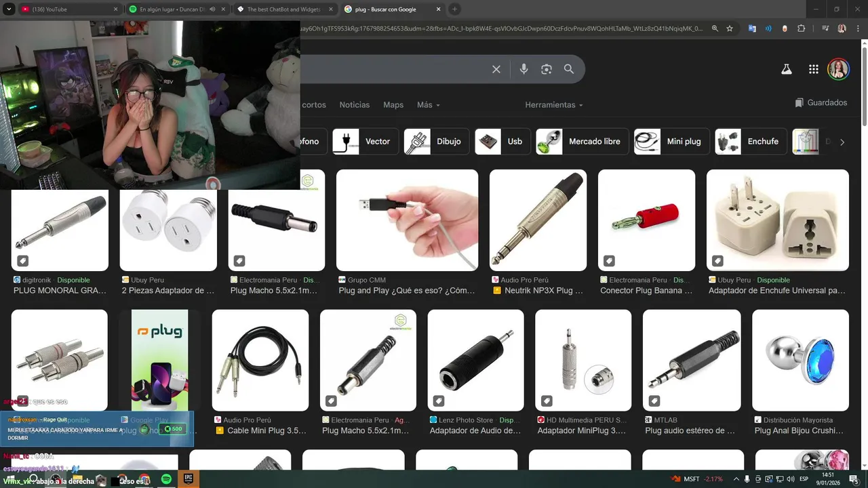Open the MSFT stock widget
The width and height of the screenshot is (868, 488).
(698, 479)
